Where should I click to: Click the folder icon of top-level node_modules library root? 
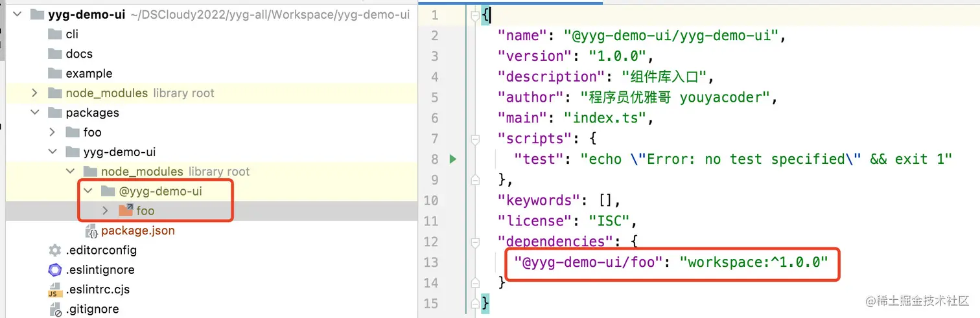tap(55, 93)
